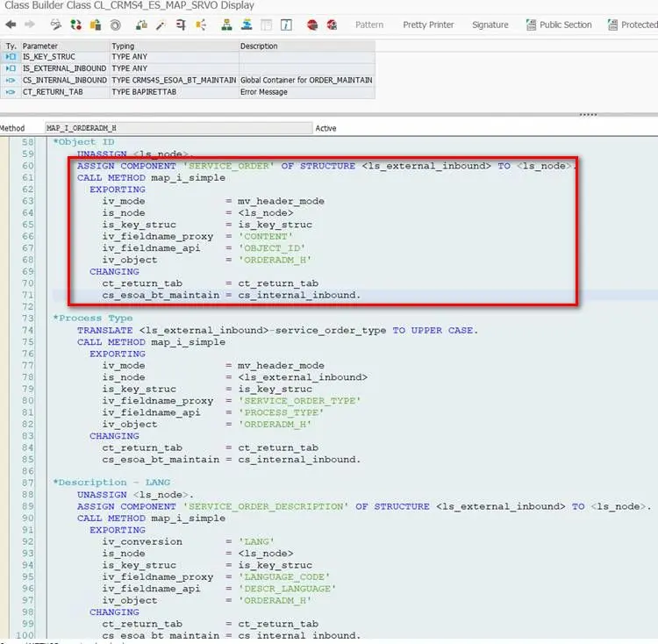Open Other Object icon in toolbar
658x644 pixels.
[x=96, y=25]
